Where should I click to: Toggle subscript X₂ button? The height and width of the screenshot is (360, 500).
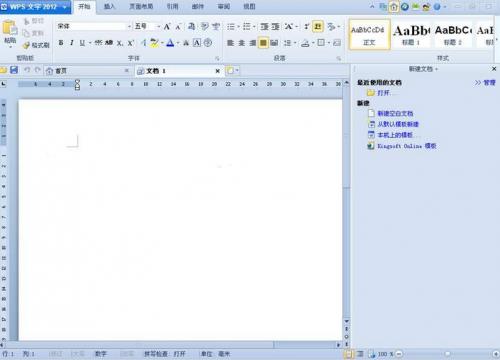[x=120, y=43]
